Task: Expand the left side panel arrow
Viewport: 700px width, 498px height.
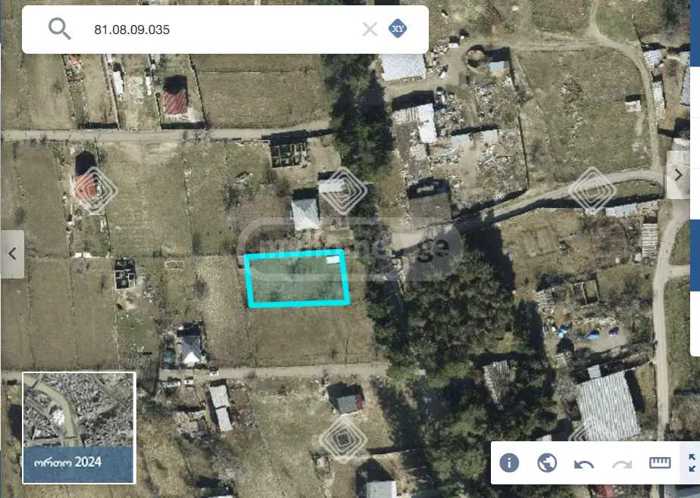Action: 12,254
